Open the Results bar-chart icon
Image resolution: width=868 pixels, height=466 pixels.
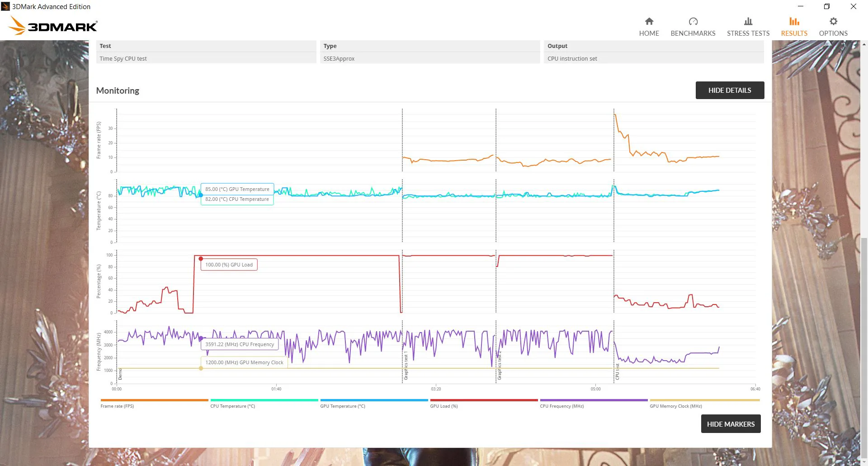pos(794,21)
